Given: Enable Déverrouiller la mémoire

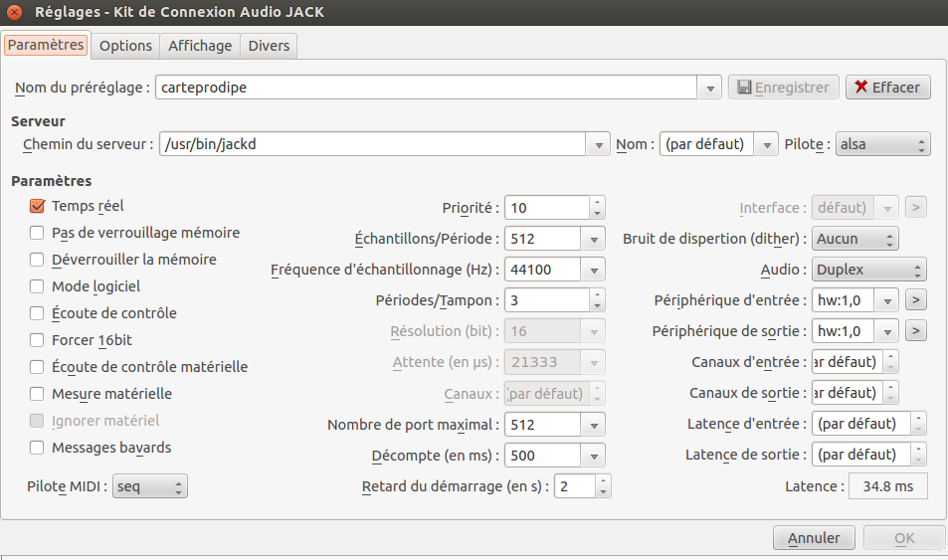Looking at the screenshot, I should pos(37,260).
